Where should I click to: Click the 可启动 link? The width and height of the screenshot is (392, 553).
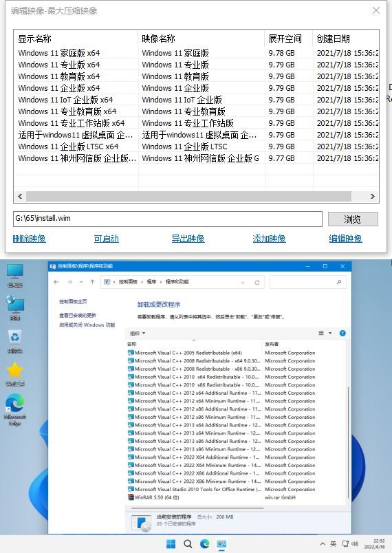106,239
